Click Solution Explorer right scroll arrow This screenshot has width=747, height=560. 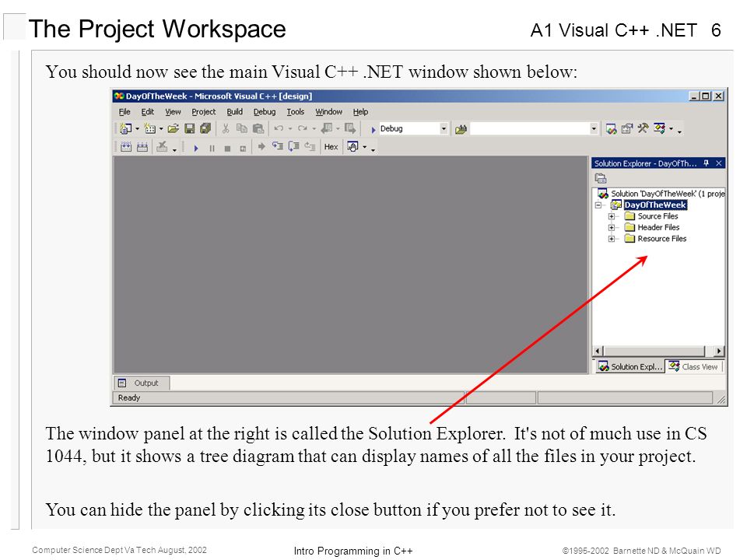[719, 352]
